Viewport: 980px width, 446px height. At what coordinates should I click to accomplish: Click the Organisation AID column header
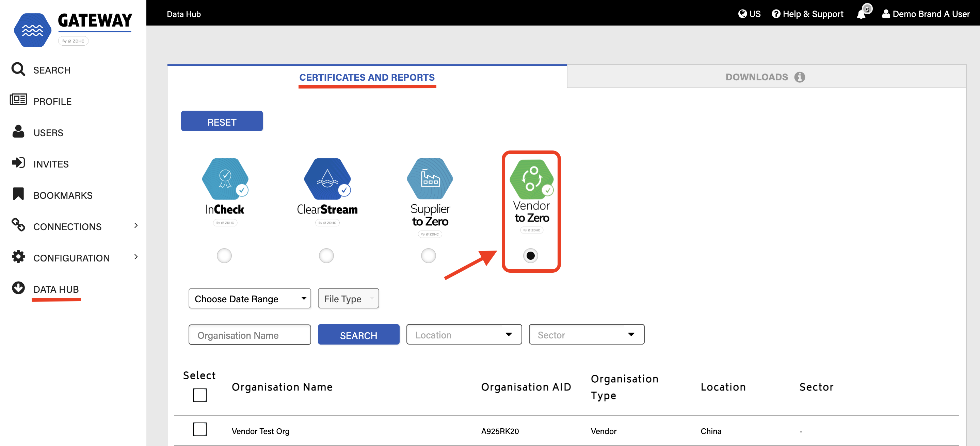526,387
